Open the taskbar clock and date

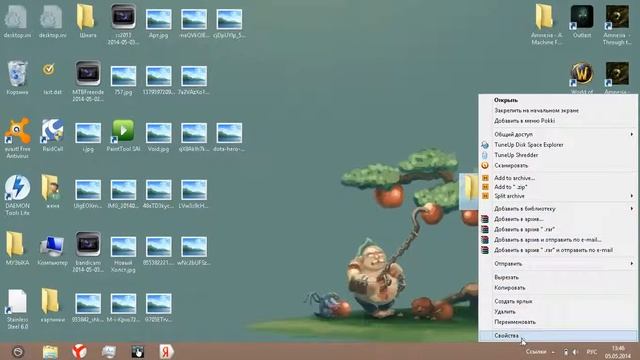[x=618, y=352]
